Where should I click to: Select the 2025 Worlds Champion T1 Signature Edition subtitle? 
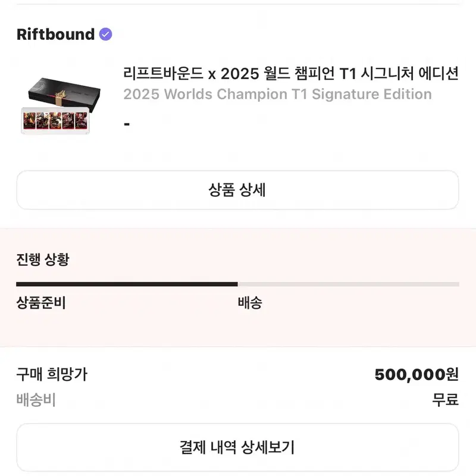tap(277, 94)
